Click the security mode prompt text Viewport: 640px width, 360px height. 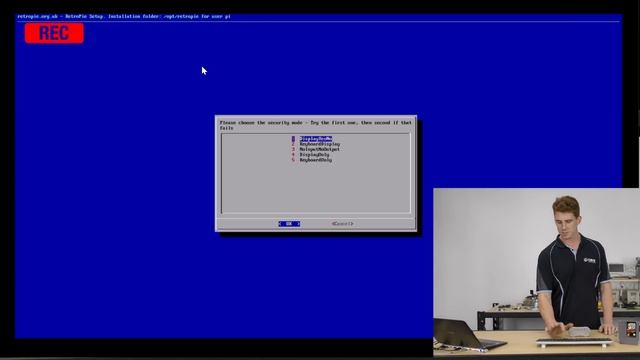point(316,125)
